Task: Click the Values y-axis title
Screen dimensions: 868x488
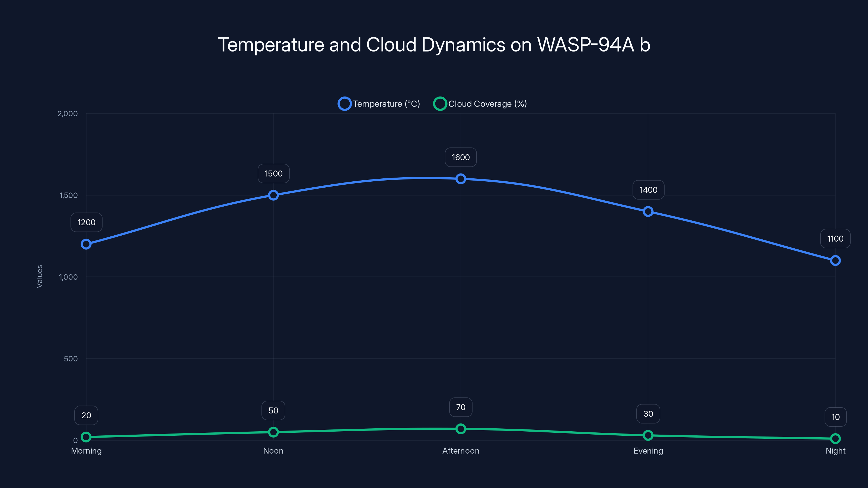Action: tap(39, 277)
